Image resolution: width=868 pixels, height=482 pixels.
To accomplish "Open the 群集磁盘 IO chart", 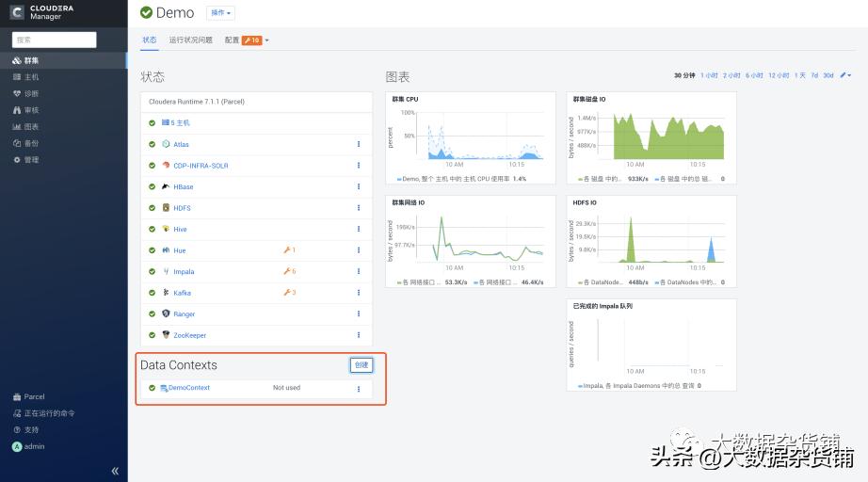I will [651, 137].
